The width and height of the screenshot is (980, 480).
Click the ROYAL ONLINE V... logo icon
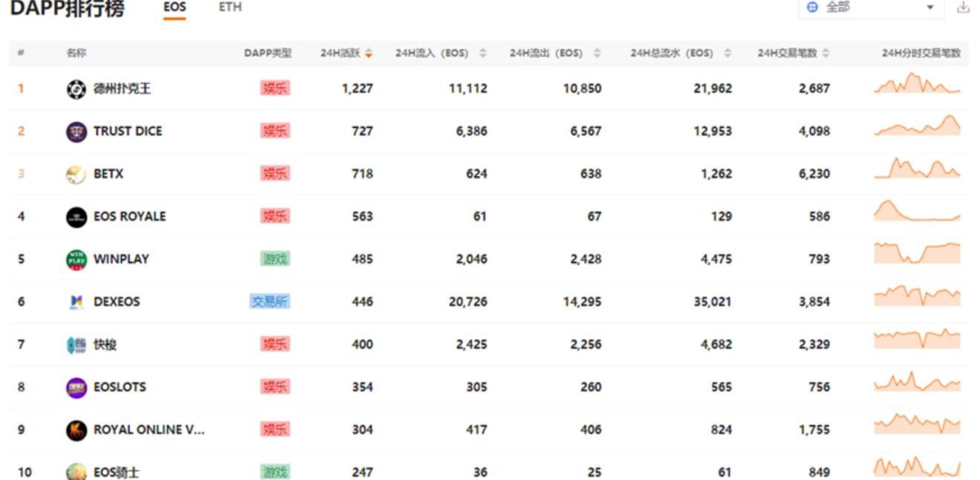(76, 430)
